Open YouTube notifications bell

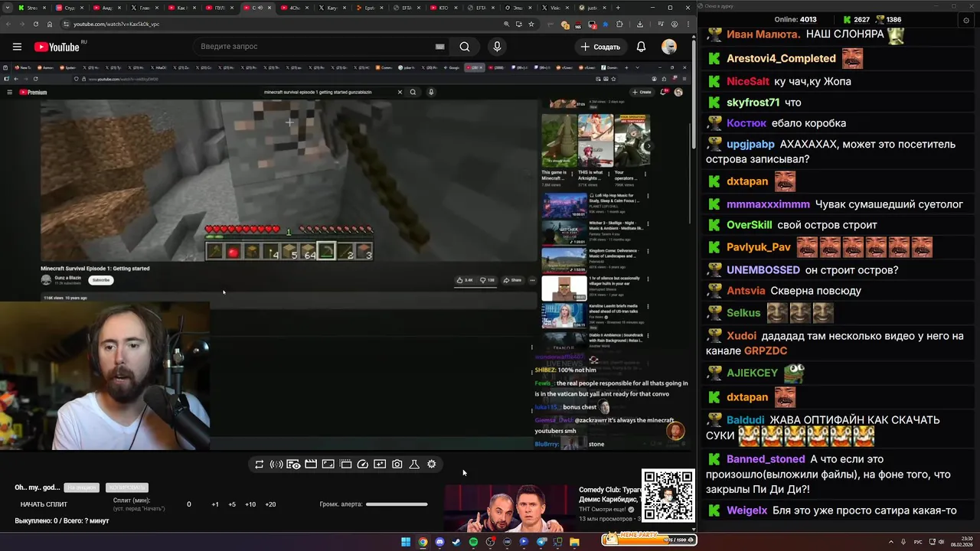[x=642, y=47]
